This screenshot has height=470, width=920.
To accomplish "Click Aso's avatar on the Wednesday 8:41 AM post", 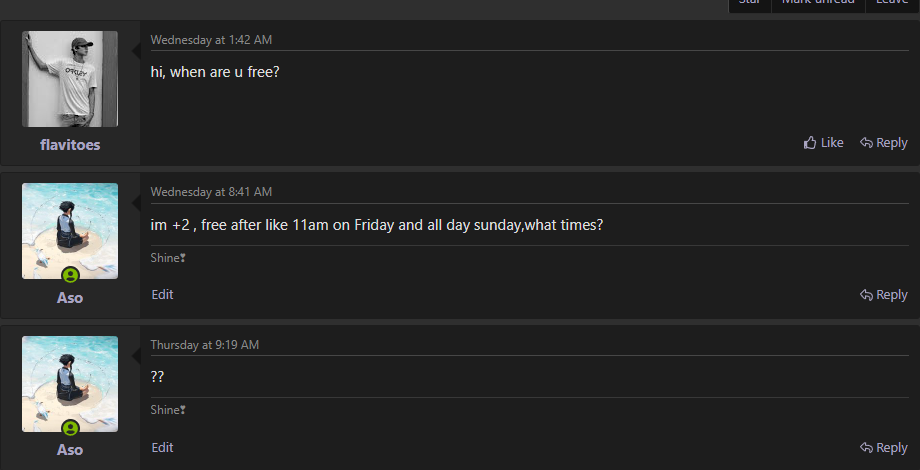I will [70, 225].
